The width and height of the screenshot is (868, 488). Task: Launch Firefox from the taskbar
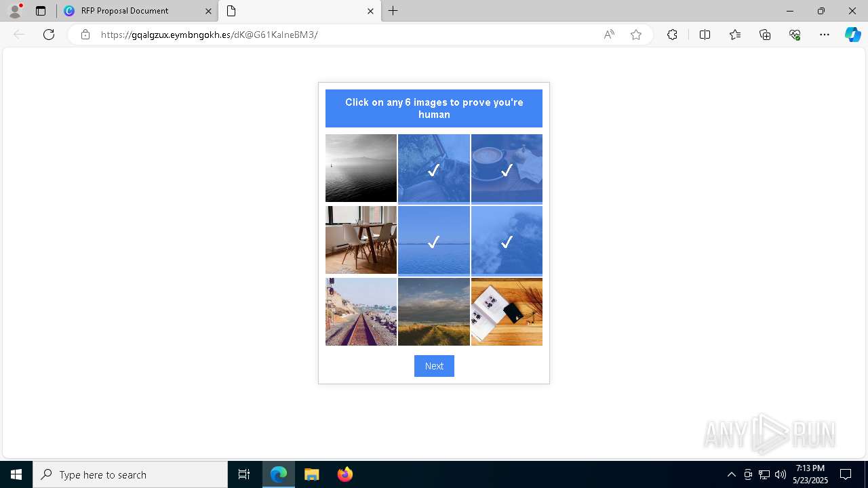(344, 474)
